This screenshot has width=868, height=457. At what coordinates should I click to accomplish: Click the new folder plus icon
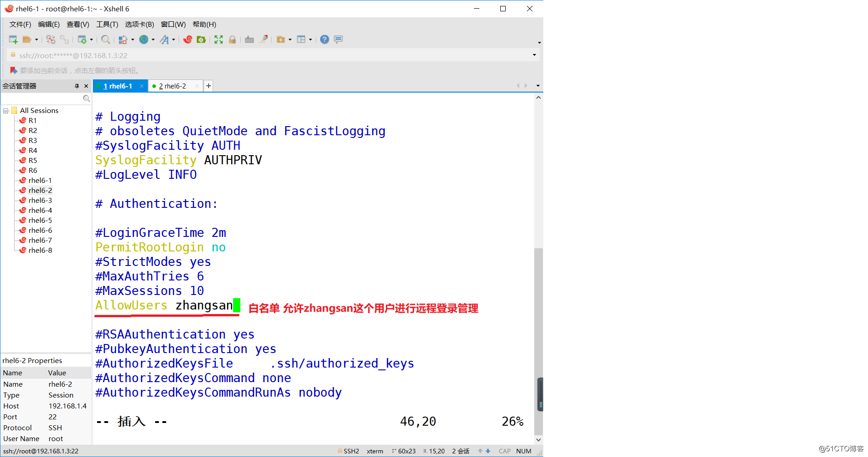[x=281, y=39]
